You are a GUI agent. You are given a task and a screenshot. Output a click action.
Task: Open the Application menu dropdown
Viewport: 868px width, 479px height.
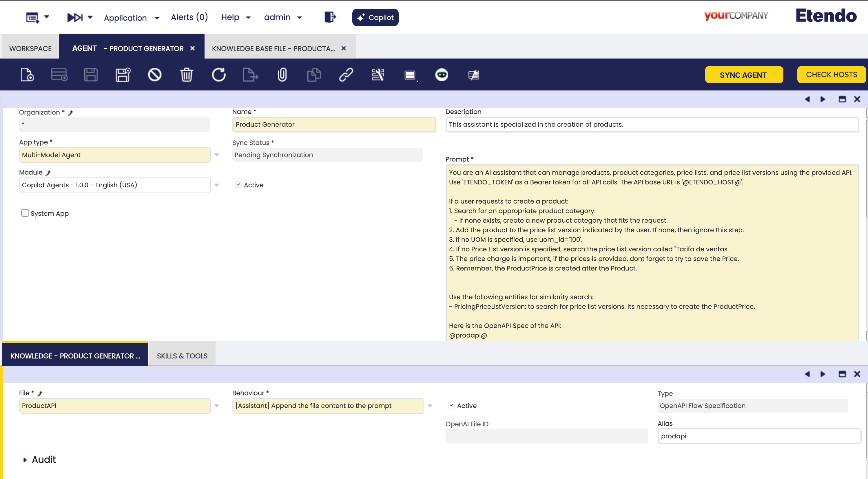click(x=132, y=17)
